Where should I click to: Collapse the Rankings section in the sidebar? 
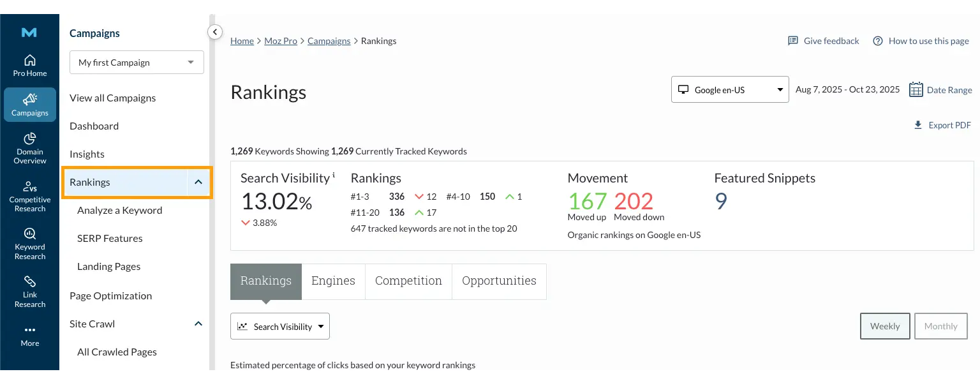(198, 182)
